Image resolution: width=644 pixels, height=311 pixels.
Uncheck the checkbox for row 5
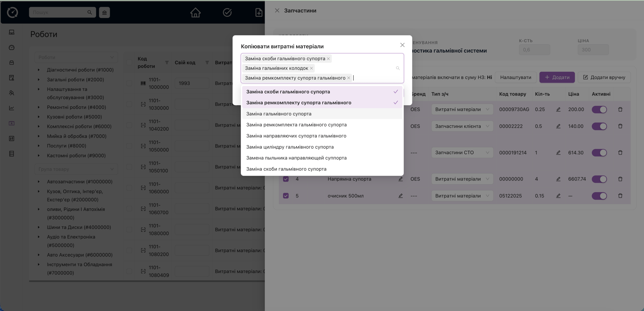tap(286, 196)
